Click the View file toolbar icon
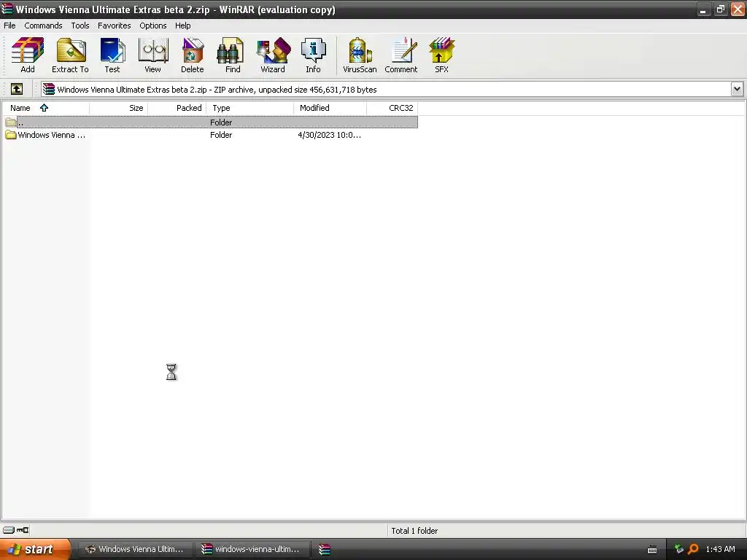The height and width of the screenshot is (560, 747). pyautogui.click(x=152, y=55)
